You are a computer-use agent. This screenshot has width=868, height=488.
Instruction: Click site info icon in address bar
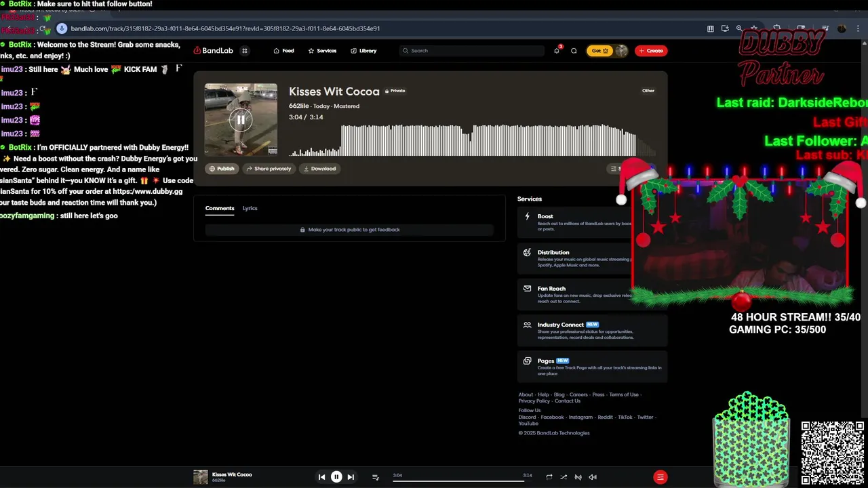(62, 28)
